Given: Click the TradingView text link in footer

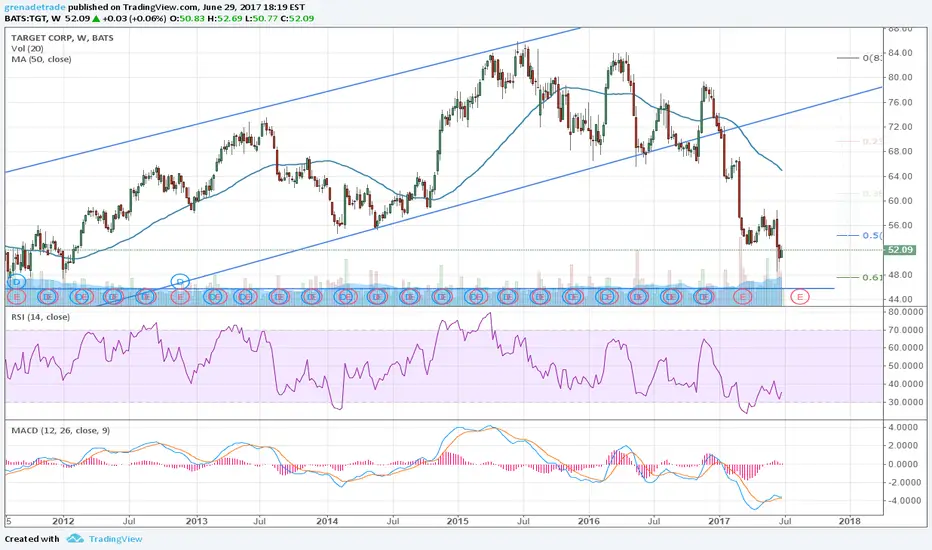Looking at the screenshot, I should tap(115, 539).
